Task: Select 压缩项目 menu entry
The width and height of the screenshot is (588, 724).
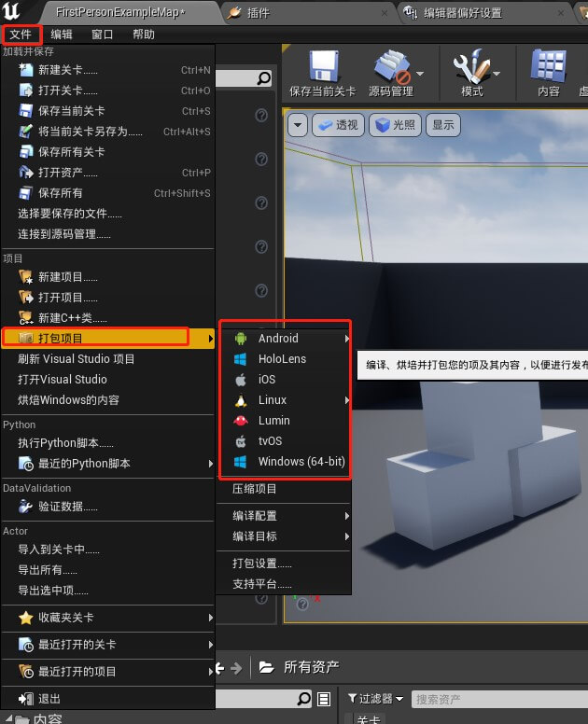Action: (x=284, y=489)
